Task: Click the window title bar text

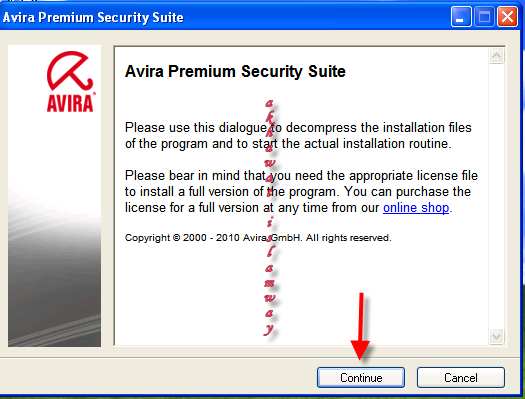Action: pos(93,17)
